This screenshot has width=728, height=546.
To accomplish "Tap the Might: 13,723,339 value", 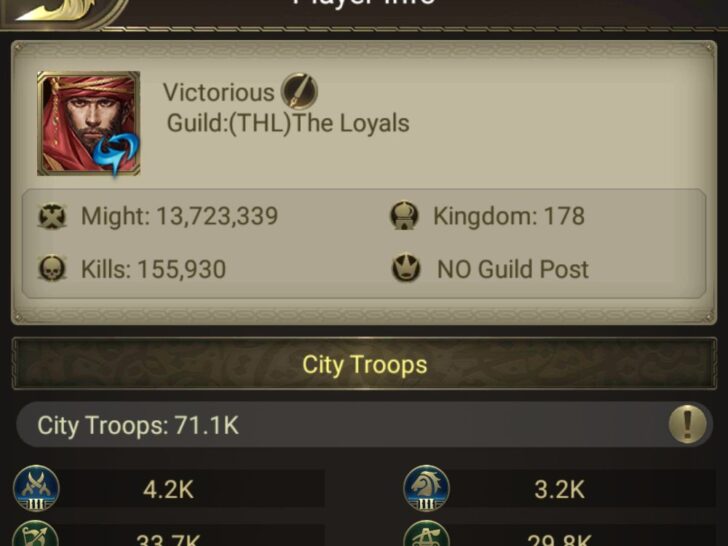I will [180, 216].
